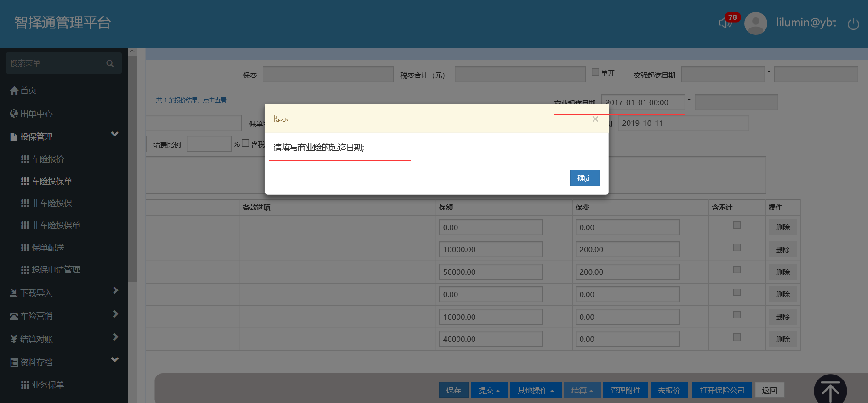Click the 税费合计 (元) input field
Viewport: 868px width, 403px height.
click(x=520, y=74)
